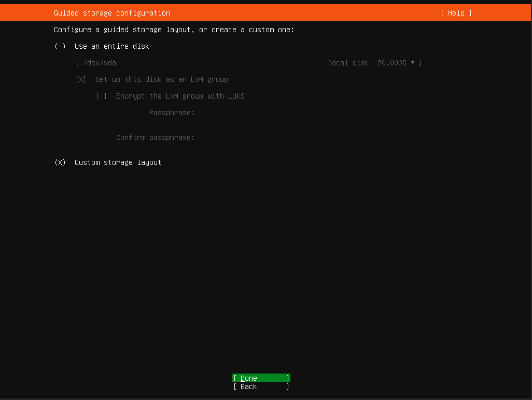Select the "Use an entire disk" radio button
The width and height of the screenshot is (532, 400).
[x=60, y=46]
